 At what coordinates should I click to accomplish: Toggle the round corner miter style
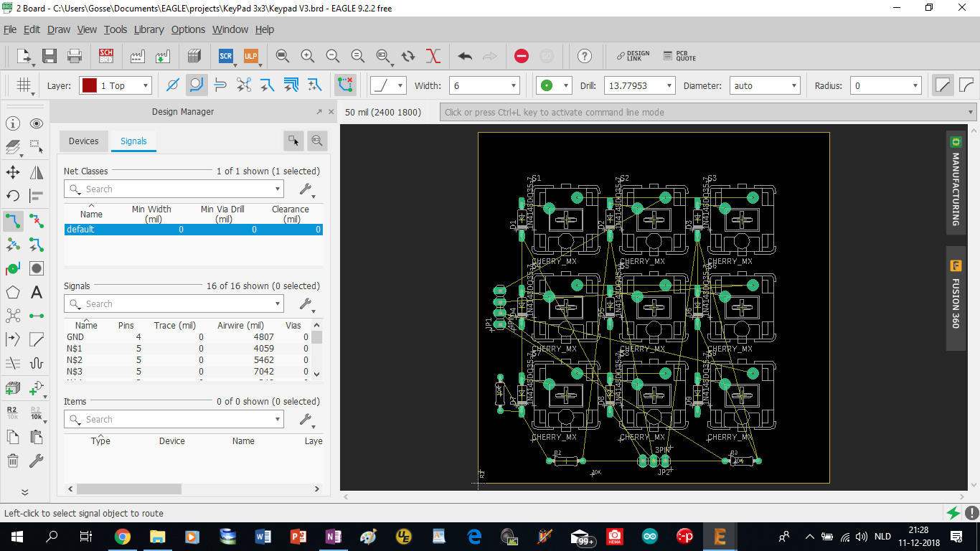[966, 85]
